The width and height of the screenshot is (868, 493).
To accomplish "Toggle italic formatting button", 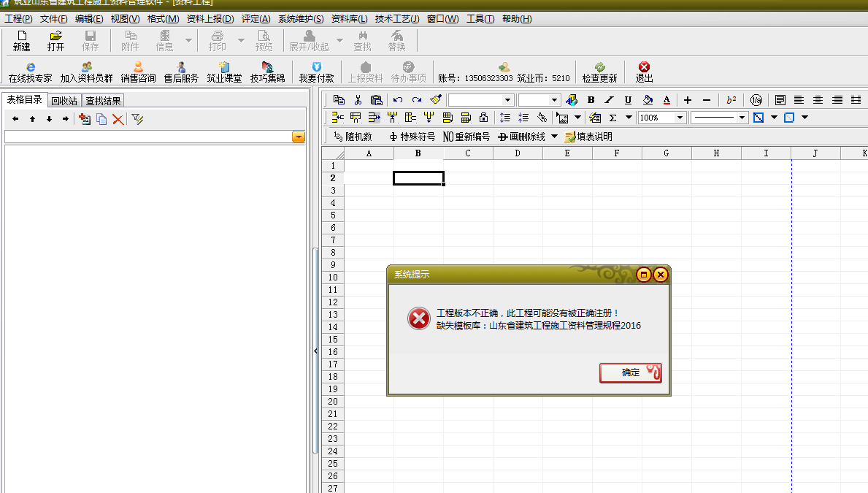I will point(609,100).
